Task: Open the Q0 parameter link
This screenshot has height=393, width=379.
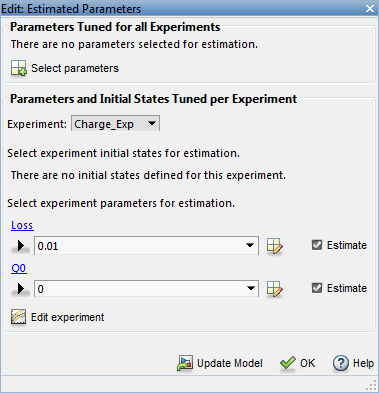Action: [x=19, y=268]
